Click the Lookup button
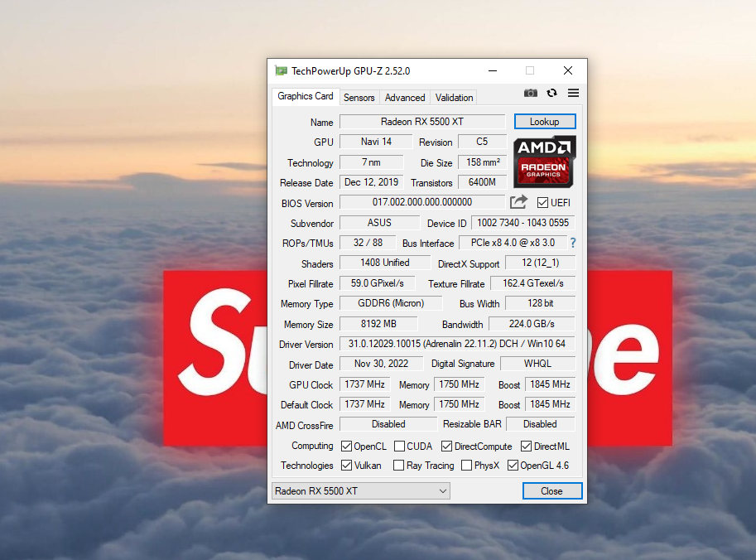Image resolution: width=756 pixels, height=560 pixels. pyautogui.click(x=545, y=122)
